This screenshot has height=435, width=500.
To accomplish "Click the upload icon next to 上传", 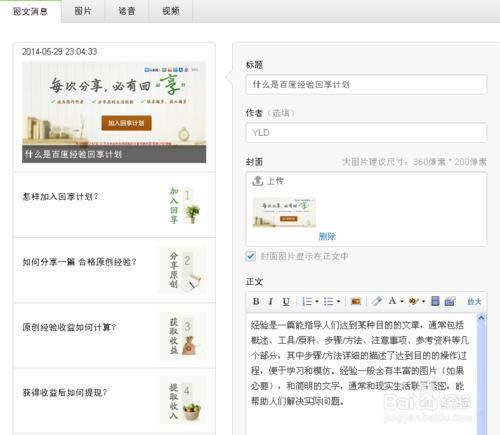I will (258, 181).
